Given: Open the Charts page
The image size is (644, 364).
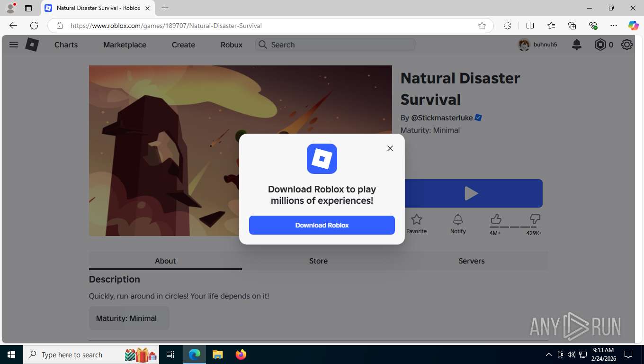Looking at the screenshot, I should pyautogui.click(x=66, y=45).
